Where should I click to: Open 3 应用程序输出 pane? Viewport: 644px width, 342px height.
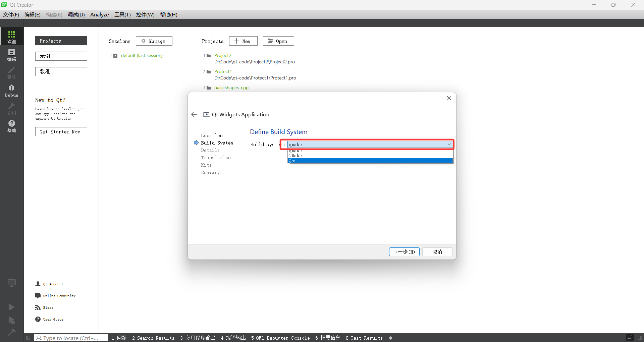click(198, 338)
